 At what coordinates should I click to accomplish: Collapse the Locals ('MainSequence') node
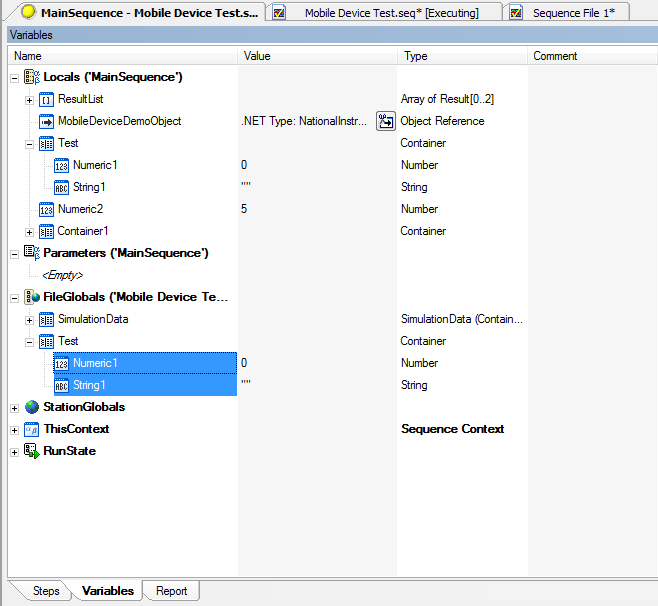click(x=14, y=77)
